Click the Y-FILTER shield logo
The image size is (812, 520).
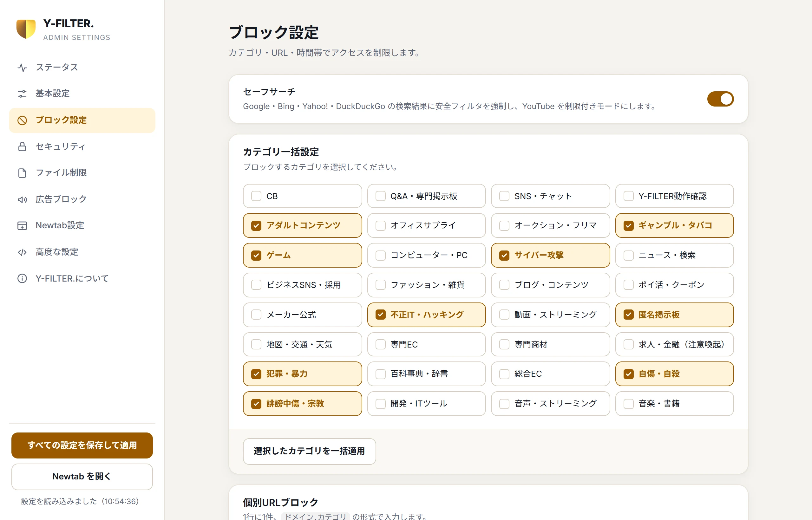click(x=26, y=29)
